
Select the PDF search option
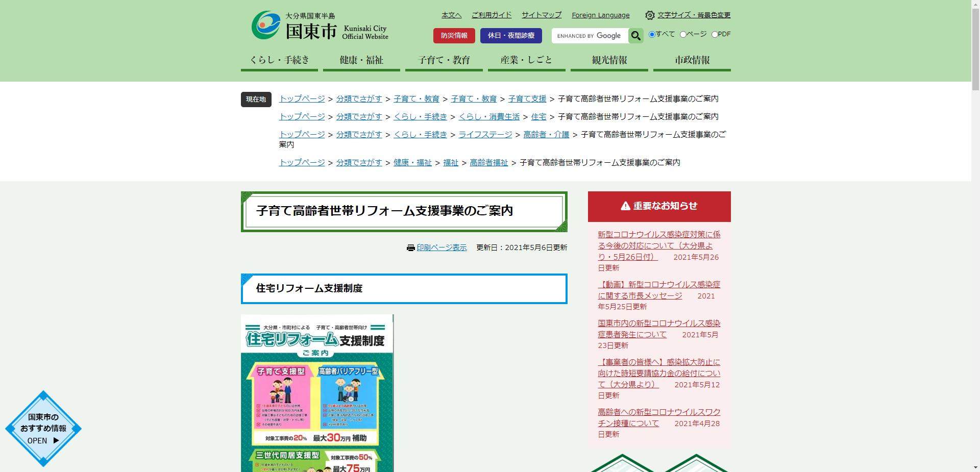pyautogui.click(x=713, y=34)
